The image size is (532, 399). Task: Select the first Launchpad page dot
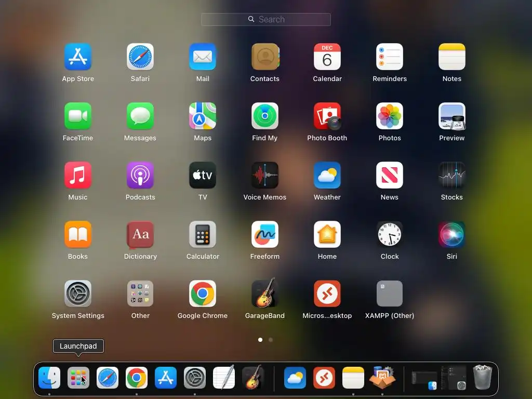[260, 340]
